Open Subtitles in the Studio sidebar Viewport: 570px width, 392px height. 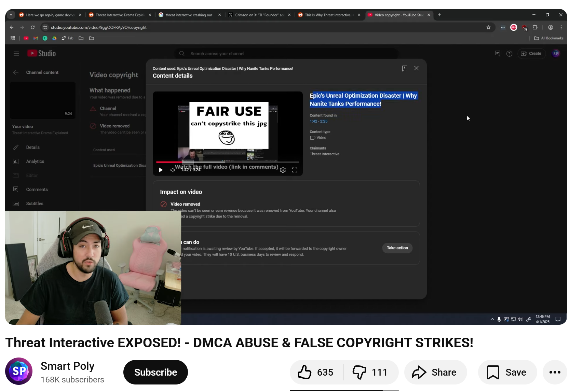coord(35,204)
